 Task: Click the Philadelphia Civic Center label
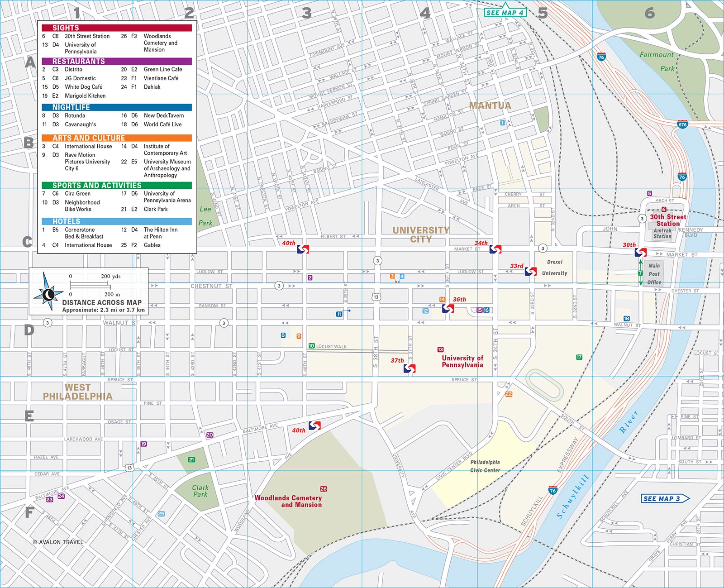[x=485, y=466]
